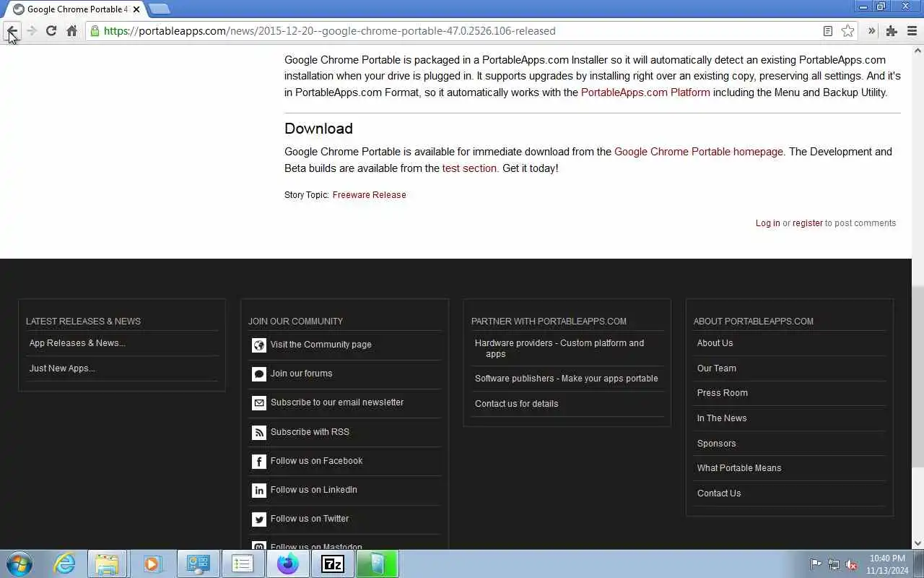Open the extensions puzzle icon
This screenshot has width=924, height=578.
[892, 31]
